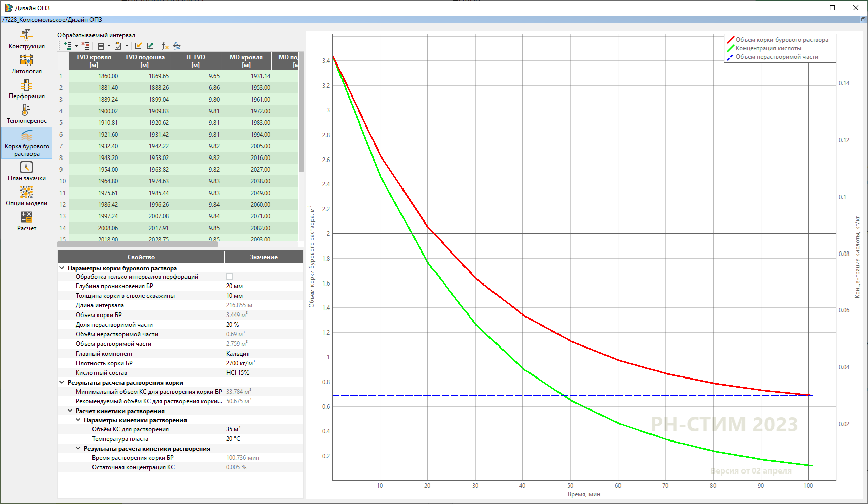Click the 'TVD кровля' column header
The height and width of the screenshot is (504, 868).
(x=94, y=61)
